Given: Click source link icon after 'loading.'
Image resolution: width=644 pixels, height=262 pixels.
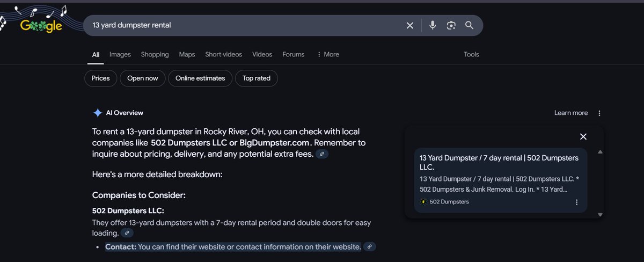Looking at the screenshot, I should click(x=127, y=233).
